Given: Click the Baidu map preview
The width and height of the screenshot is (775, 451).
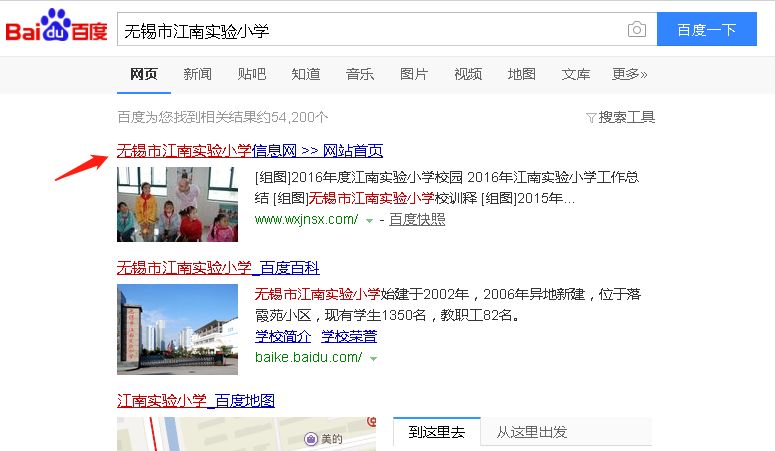Looking at the screenshot, I should [x=246, y=434].
